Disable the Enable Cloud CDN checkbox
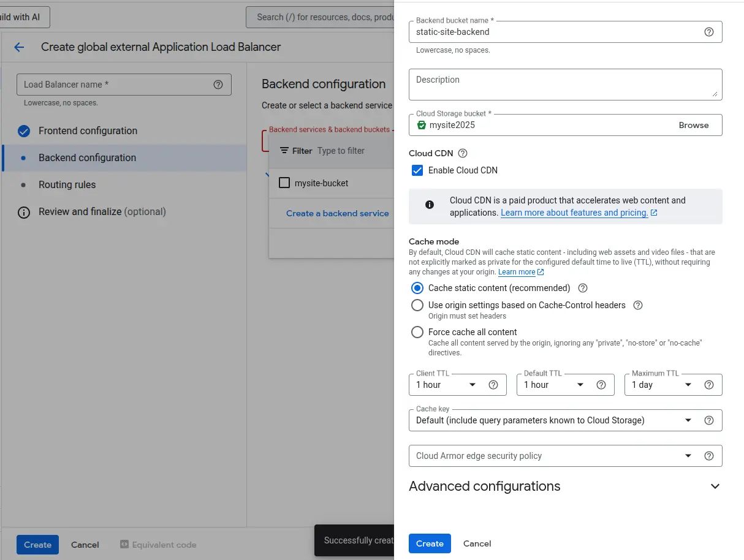744x560 pixels. [x=417, y=170]
